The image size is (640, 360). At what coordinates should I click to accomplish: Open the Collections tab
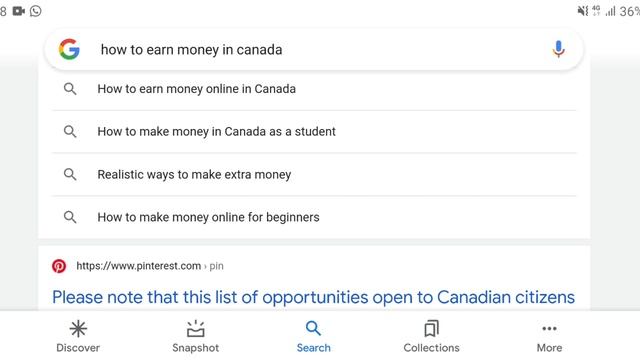coord(431,336)
